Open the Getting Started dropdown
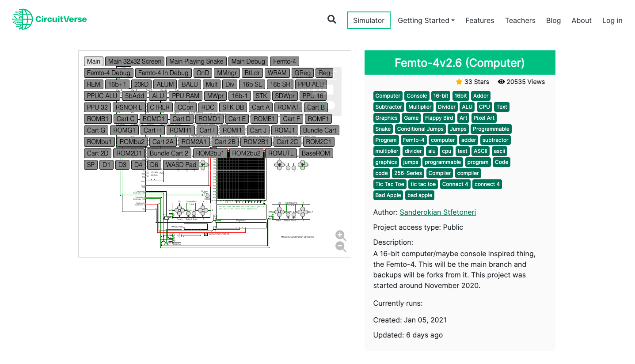This screenshot has width=635, height=364. tap(426, 20)
